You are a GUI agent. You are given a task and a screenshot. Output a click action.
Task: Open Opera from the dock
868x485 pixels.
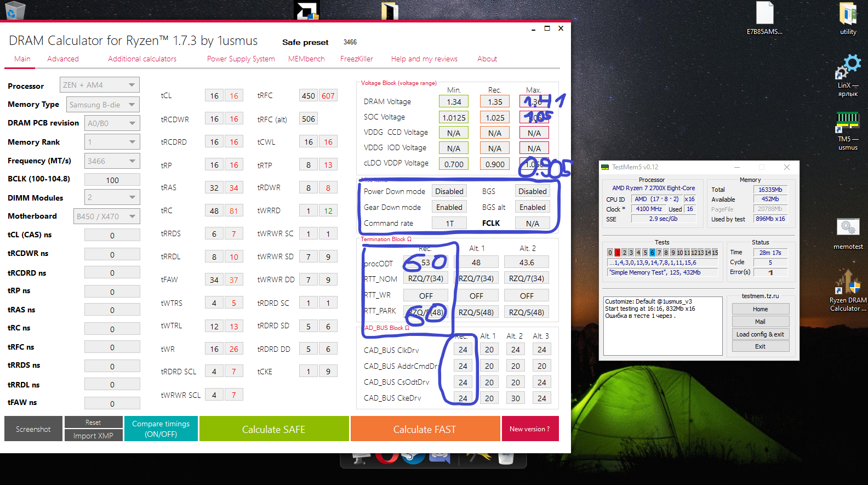pos(387,457)
